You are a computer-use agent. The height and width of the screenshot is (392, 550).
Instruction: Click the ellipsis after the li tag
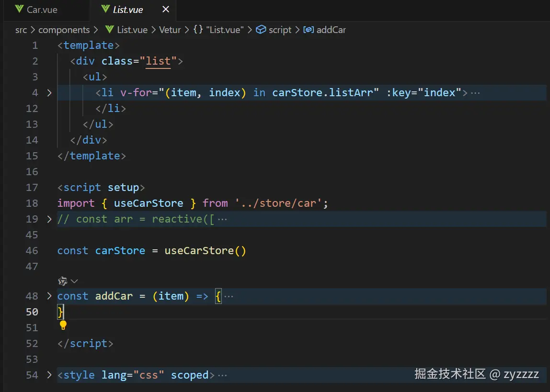click(x=475, y=93)
